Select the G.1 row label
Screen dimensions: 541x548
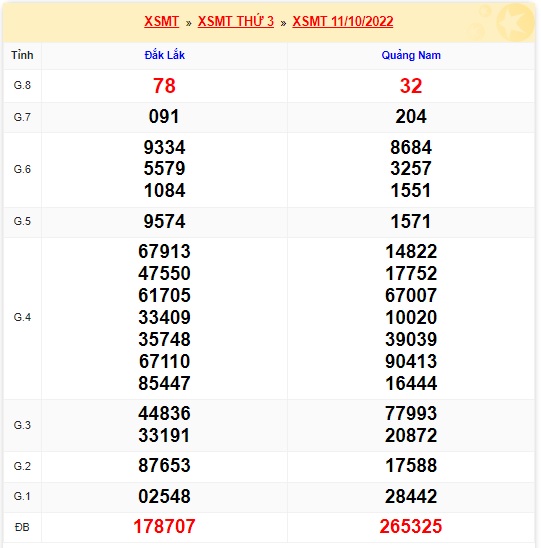point(22,496)
